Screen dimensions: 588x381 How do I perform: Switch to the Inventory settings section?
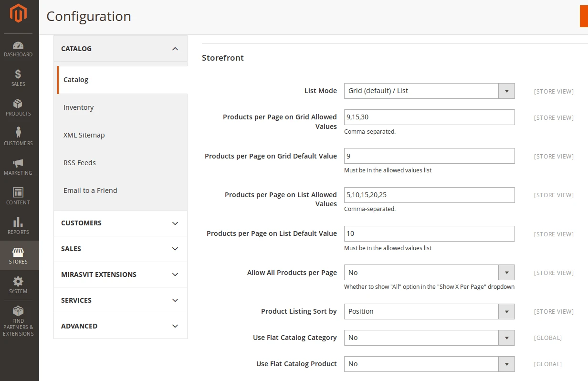click(78, 107)
